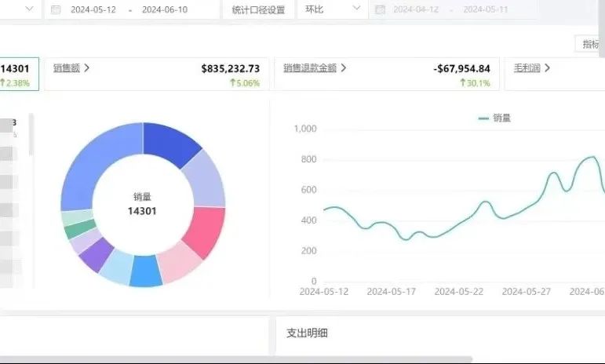Expand the arrow next to 销售退款金额
605x364 pixels.
(x=344, y=68)
